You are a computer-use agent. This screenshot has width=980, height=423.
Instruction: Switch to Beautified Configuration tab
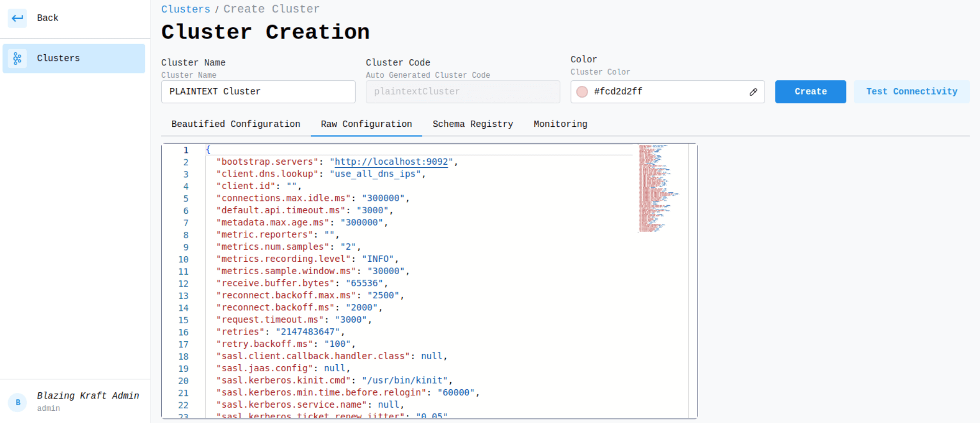pos(235,124)
